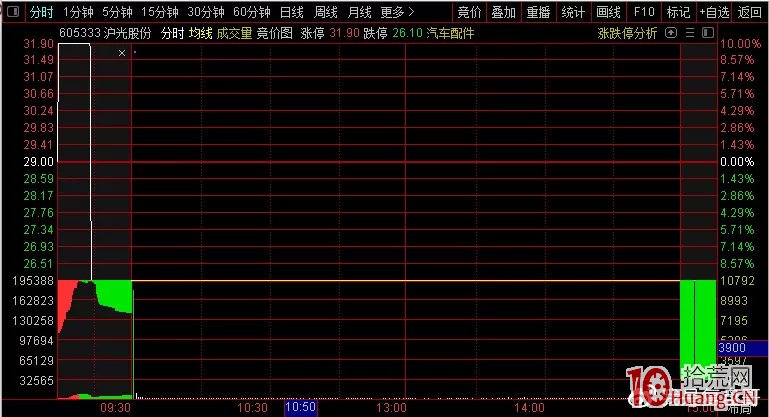
Task: Click the 10:30 time axis label
Action: (253, 408)
